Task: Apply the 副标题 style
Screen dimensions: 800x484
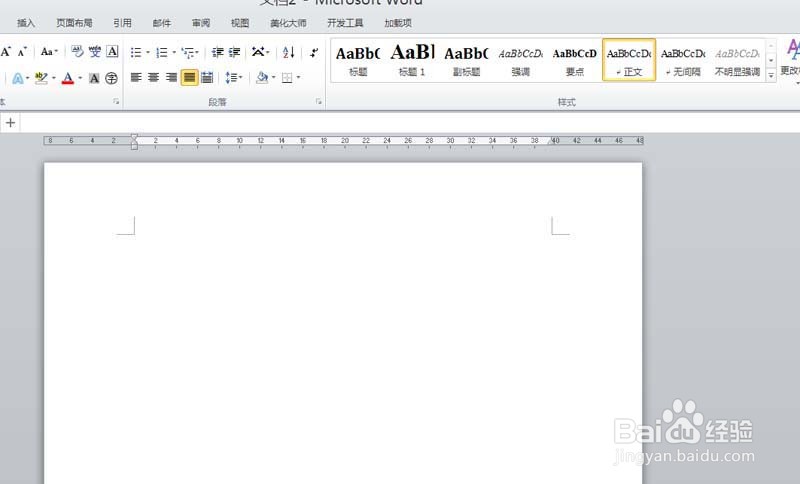Action: click(466, 60)
